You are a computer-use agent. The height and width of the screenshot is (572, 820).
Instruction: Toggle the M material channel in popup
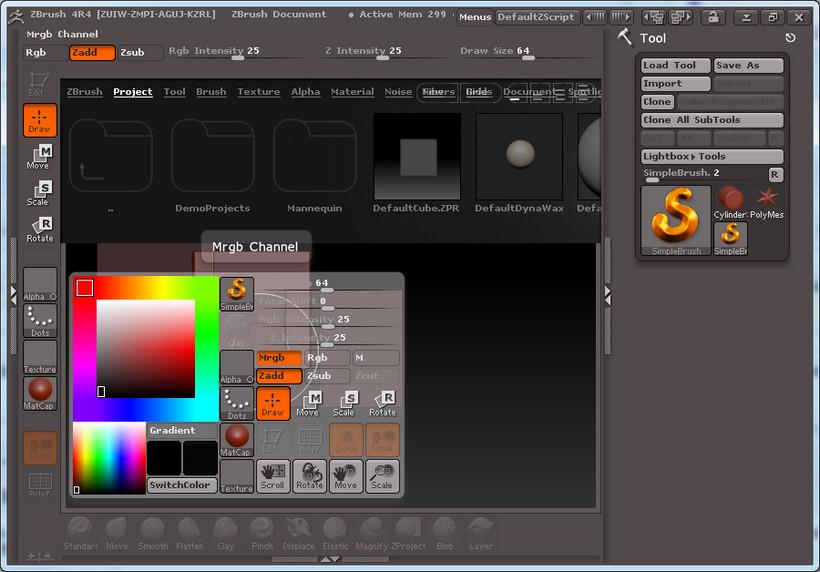pos(375,358)
